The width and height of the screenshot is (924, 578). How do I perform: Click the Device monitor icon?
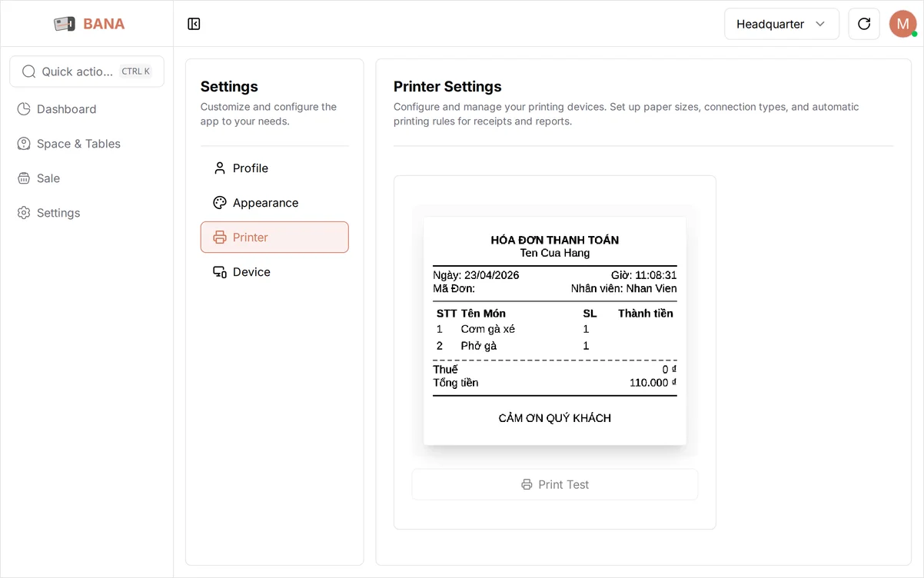pyautogui.click(x=220, y=272)
